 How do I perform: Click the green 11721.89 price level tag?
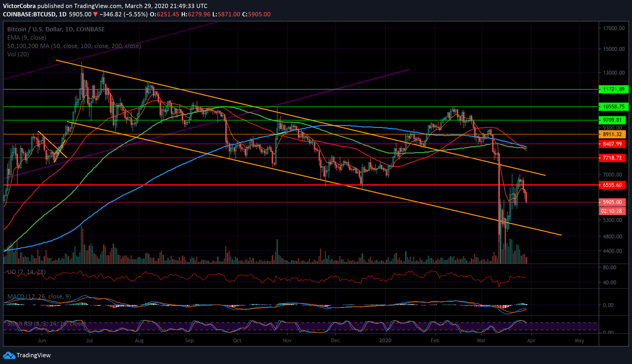point(613,89)
